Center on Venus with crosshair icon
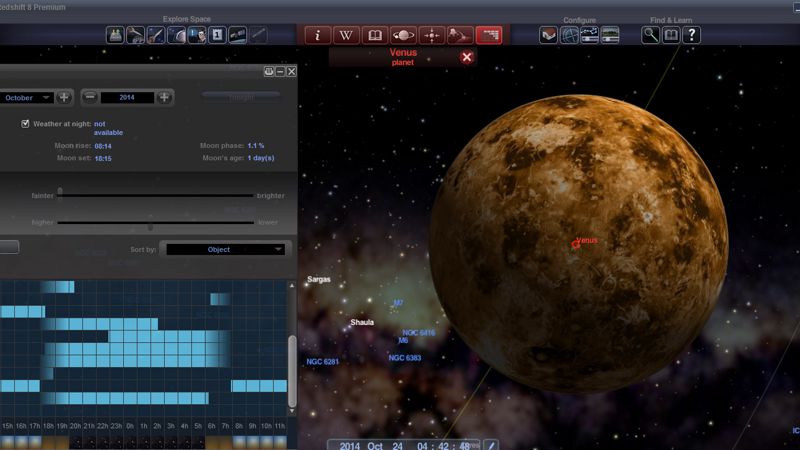The height and width of the screenshot is (450, 800). (432, 35)
